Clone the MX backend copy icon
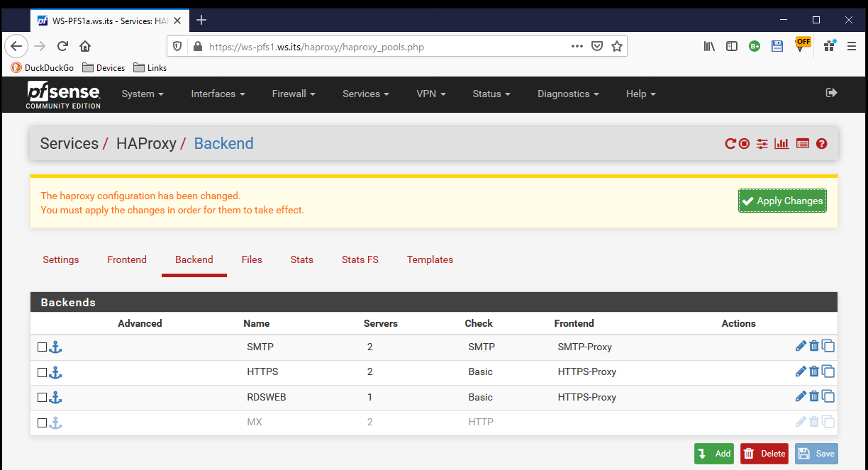 pyautogui.click(x=828, y=422)
